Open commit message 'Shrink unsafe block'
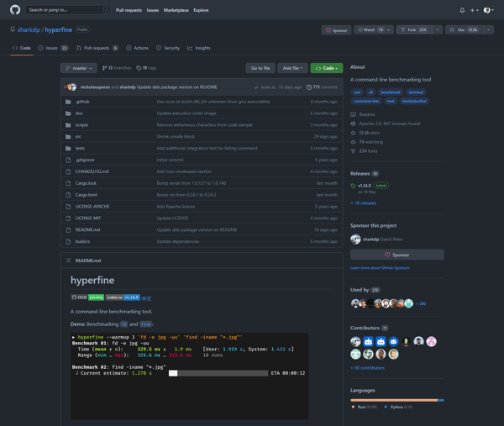 (x=176, y=137)
